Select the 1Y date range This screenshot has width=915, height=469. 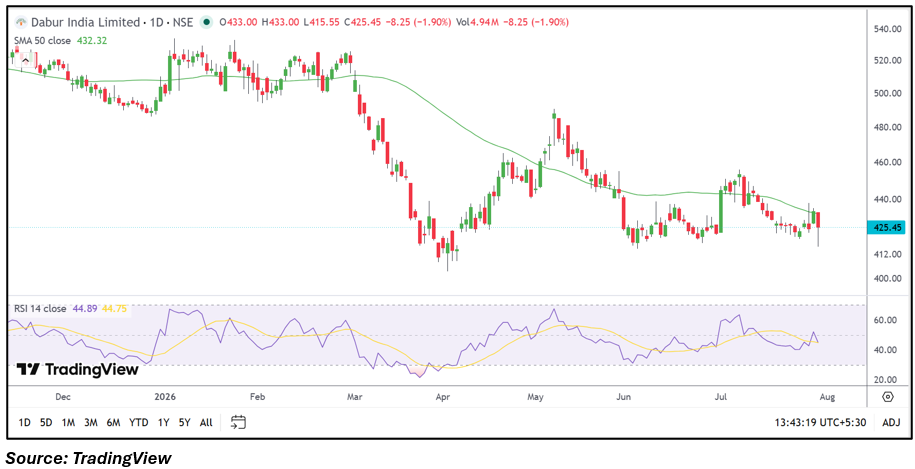click(x=163, y=422)
